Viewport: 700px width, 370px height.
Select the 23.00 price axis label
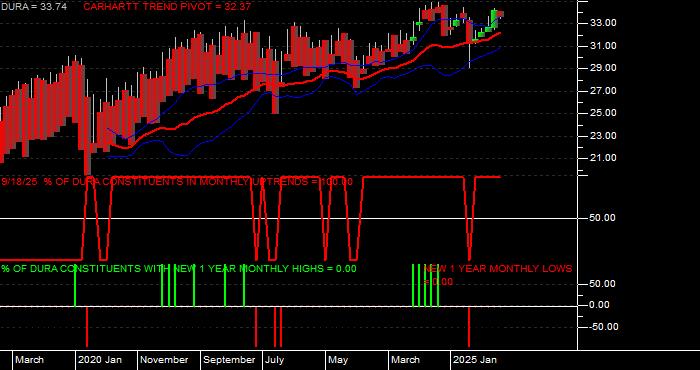(x=604, y=136)
